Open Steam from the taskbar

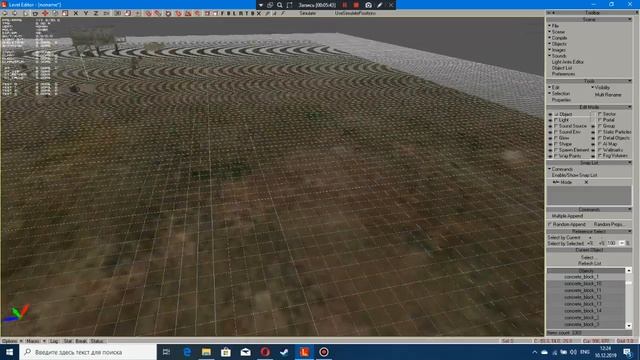click(284, 352)
